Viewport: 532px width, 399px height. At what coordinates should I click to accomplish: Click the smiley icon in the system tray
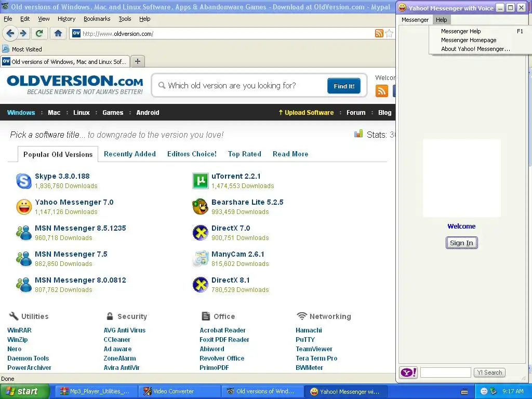coord(484,391)
